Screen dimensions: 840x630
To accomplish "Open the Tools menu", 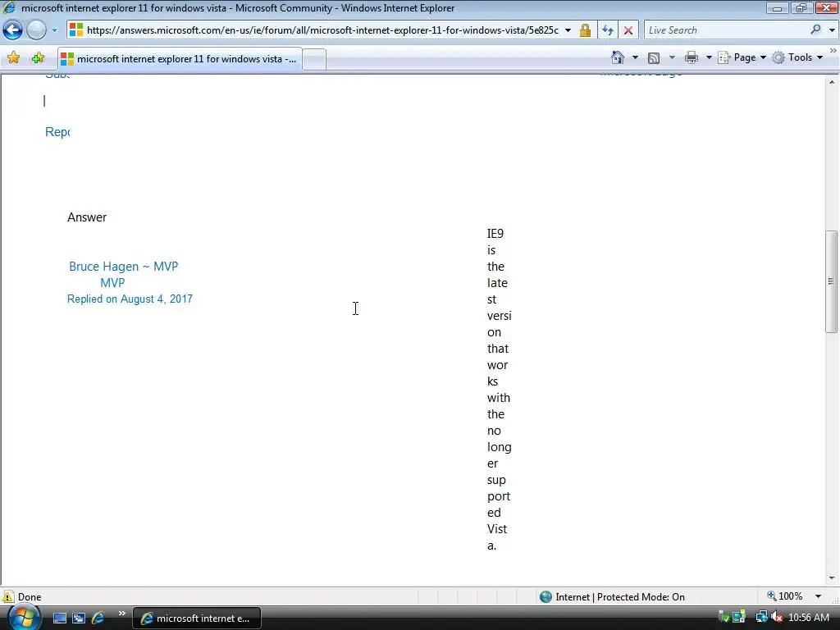I will 797,57.
